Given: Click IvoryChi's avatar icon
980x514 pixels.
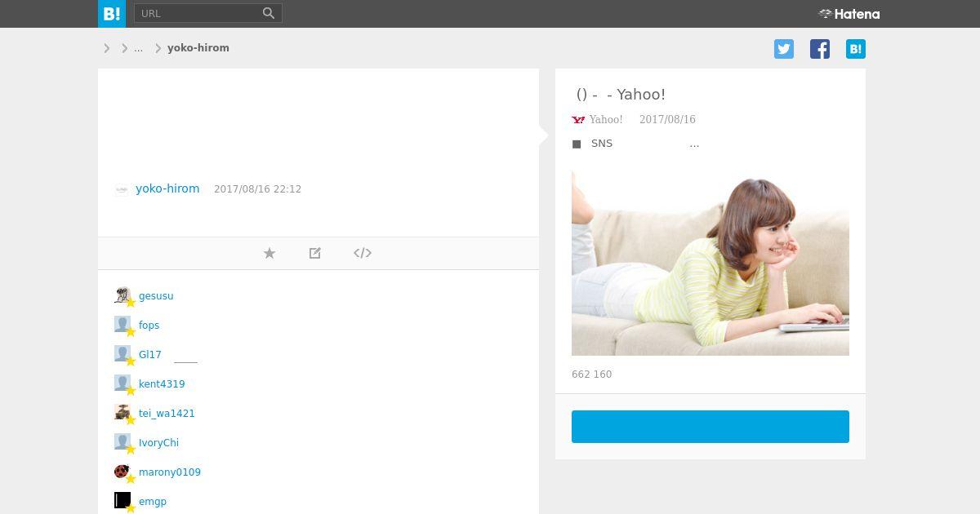Looking at the screenshot, I should pyautogui.click(x=122, y=442).
